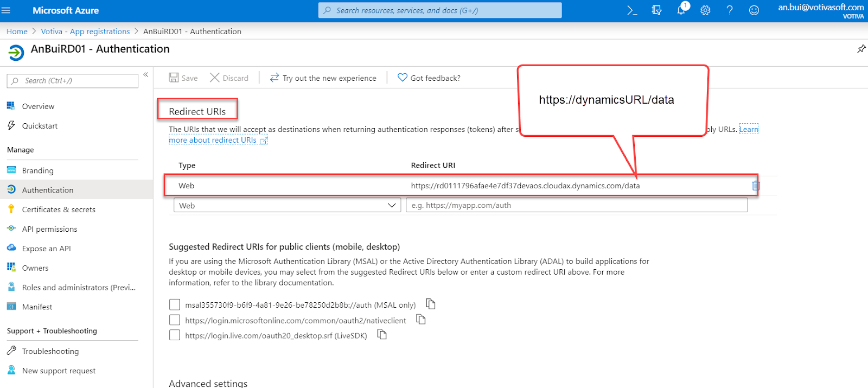Viewport: 868px width, 388px height.
Task: Open the Web type dropdown
Action: pos(287,205)
